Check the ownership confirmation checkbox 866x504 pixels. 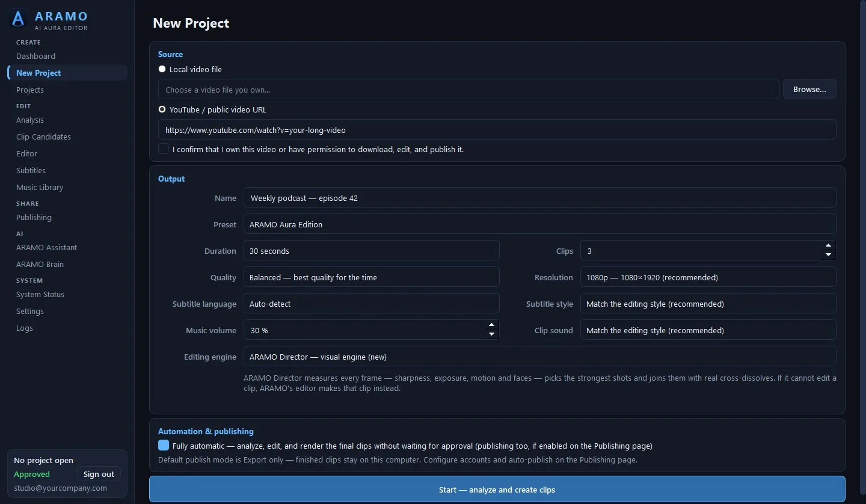164,149
